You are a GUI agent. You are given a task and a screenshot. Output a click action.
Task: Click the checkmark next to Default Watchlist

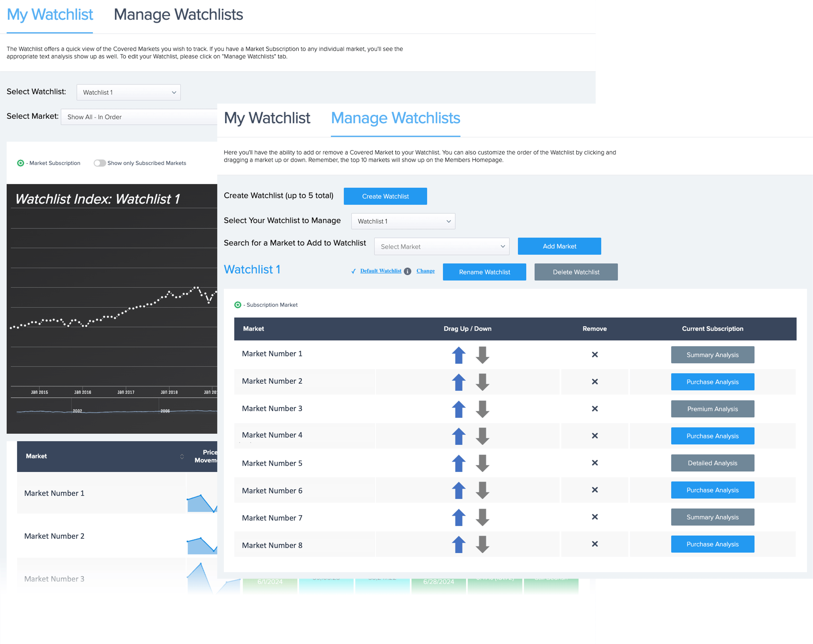353,271
